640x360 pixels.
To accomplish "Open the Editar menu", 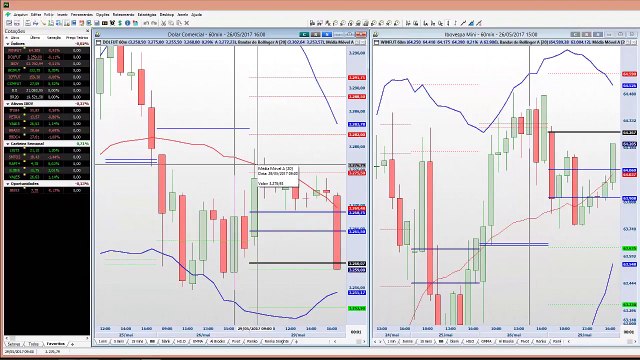I will coord(36,14).
